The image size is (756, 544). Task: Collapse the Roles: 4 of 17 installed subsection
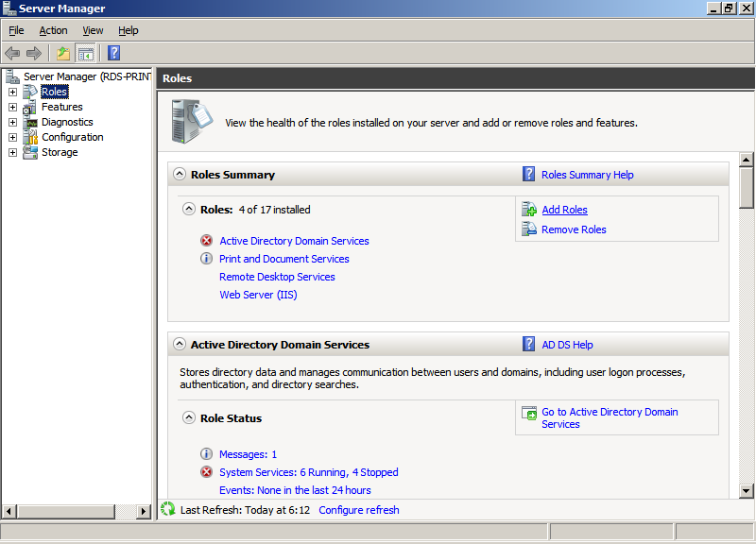point(189,209)
